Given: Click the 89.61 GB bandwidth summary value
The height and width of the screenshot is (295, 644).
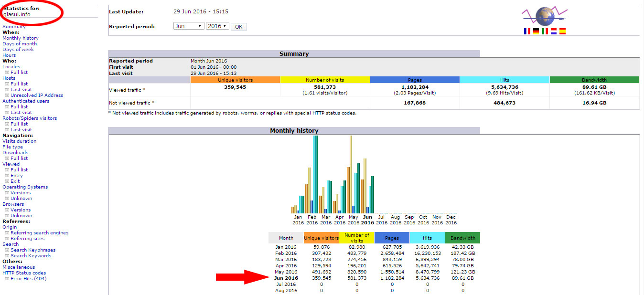Looking at the screenshot, I should [594, 87].
